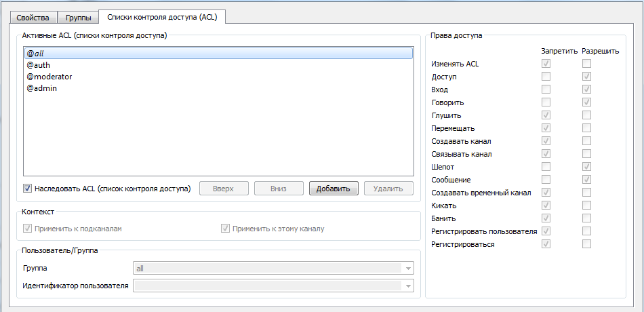Select the Списки контроля доступа (ACL) tab
The height and width of the screenshot is (312, 644).
click(161, 16)
